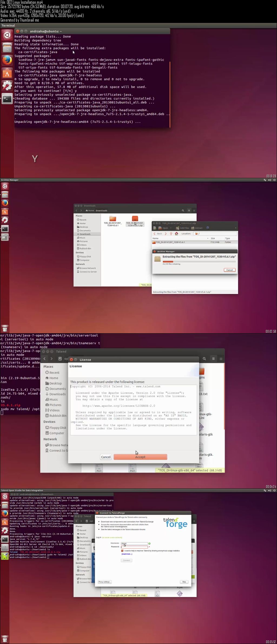Screen dimensions: 277x644
Task: Click Back in the Archive Manager navigation bar
Action: (x=158, y=234)
